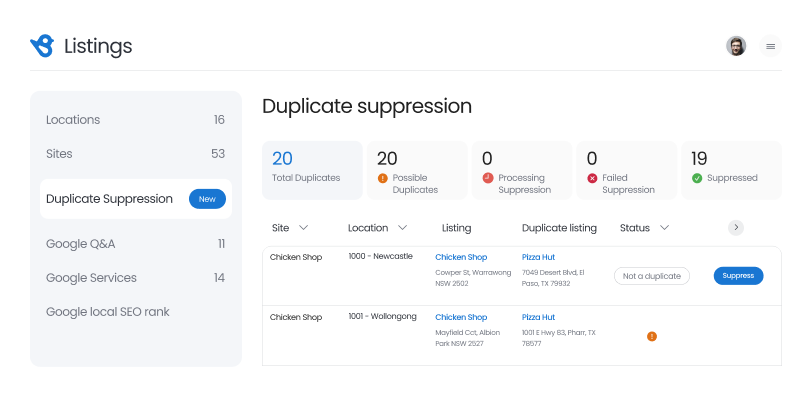The image size is (812, 397).
Task: Click the Listings title text
Action: [98, 47]
